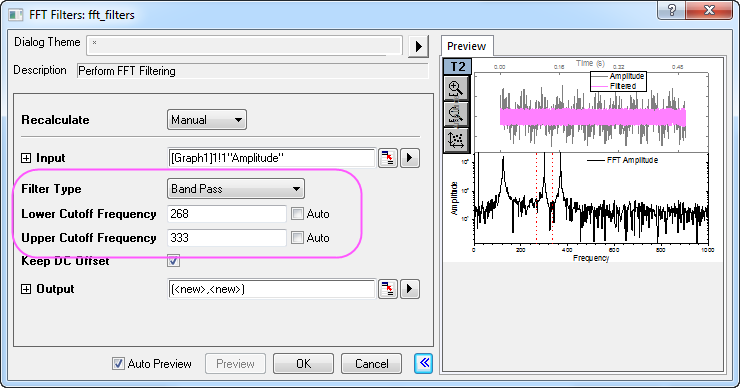Enable Auto for Lower Cutoff Frequency

tap(297, 214)
